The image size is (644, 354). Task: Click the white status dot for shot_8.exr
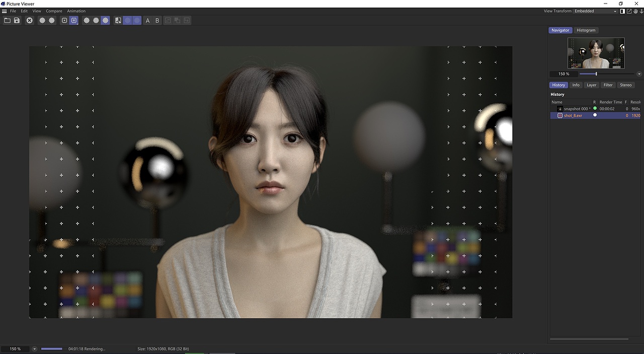(595, 115)
